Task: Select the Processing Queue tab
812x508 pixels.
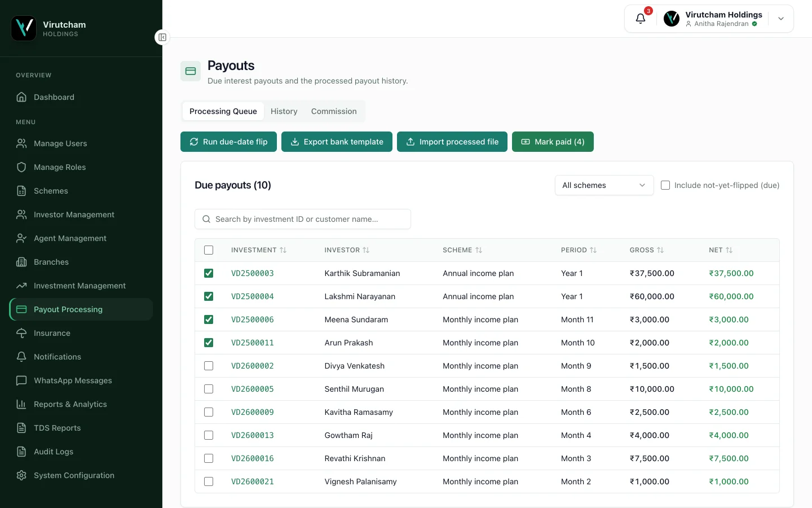Action: click(x=223, y=111)
